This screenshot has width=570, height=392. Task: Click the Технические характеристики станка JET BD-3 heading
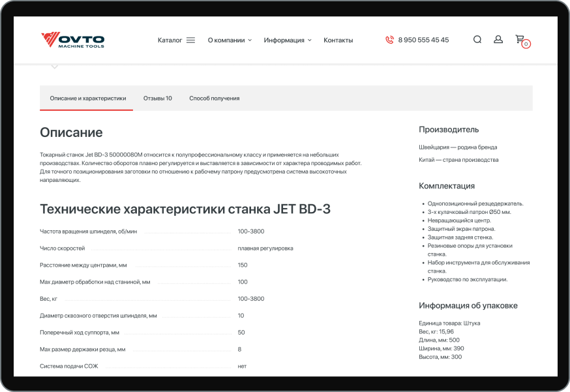(185, 209)
